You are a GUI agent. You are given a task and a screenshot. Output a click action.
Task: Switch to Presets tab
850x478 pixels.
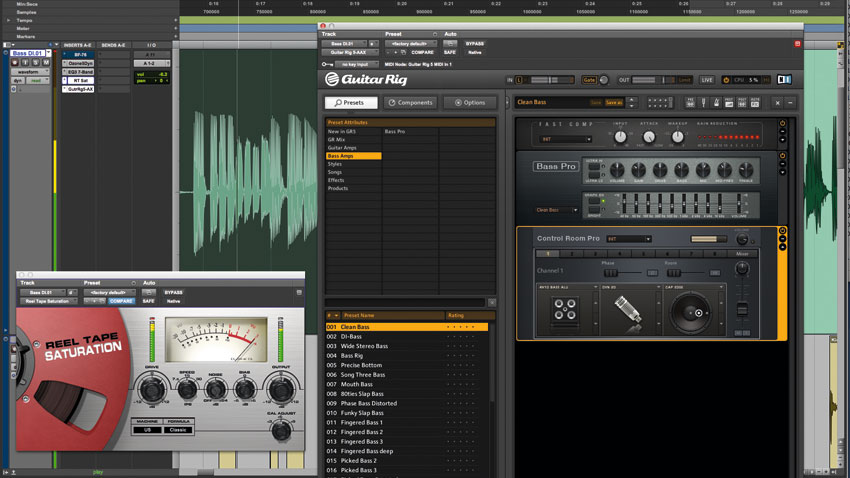pyautogui.click(x=350, y=102)
